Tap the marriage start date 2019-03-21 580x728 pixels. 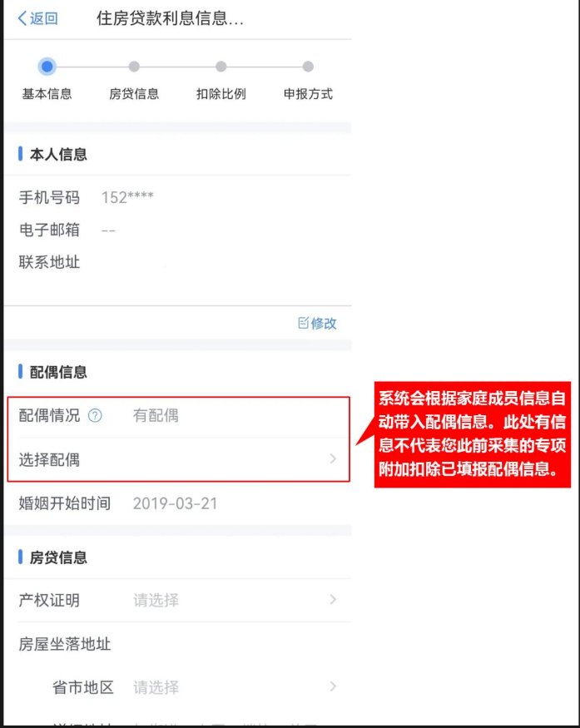pyautogui.click(x=175, y=503)
